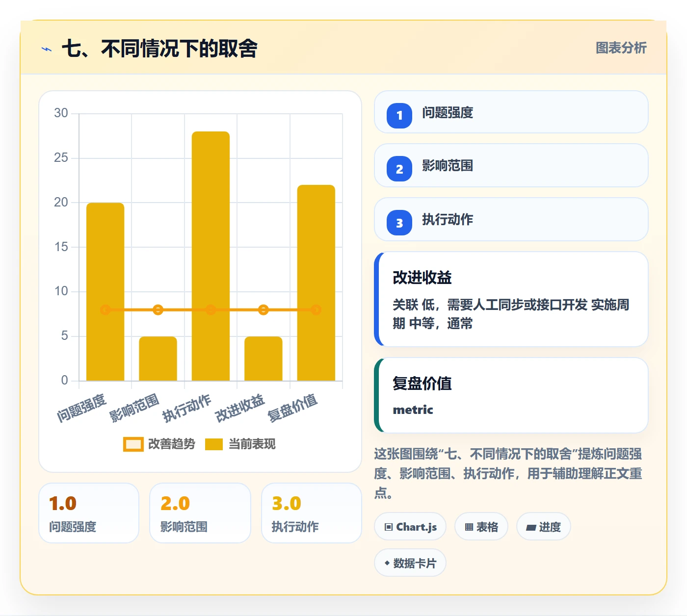Click the 复盘价值 card heading
This screenshot has height=616, width=687.
(x=422, y=383)
